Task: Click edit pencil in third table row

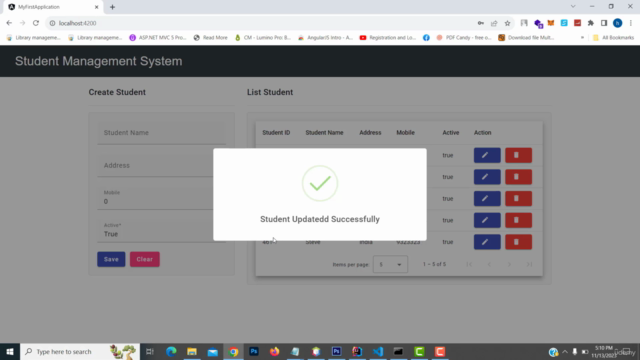Action: tap(487, 198)
